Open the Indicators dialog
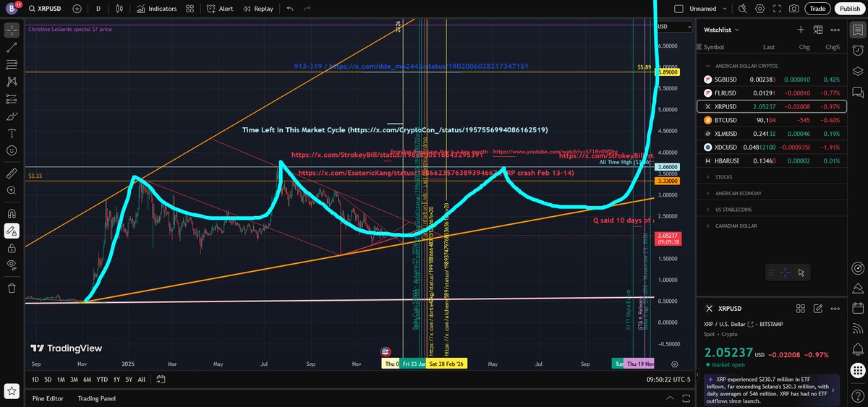 click(156, 9)
